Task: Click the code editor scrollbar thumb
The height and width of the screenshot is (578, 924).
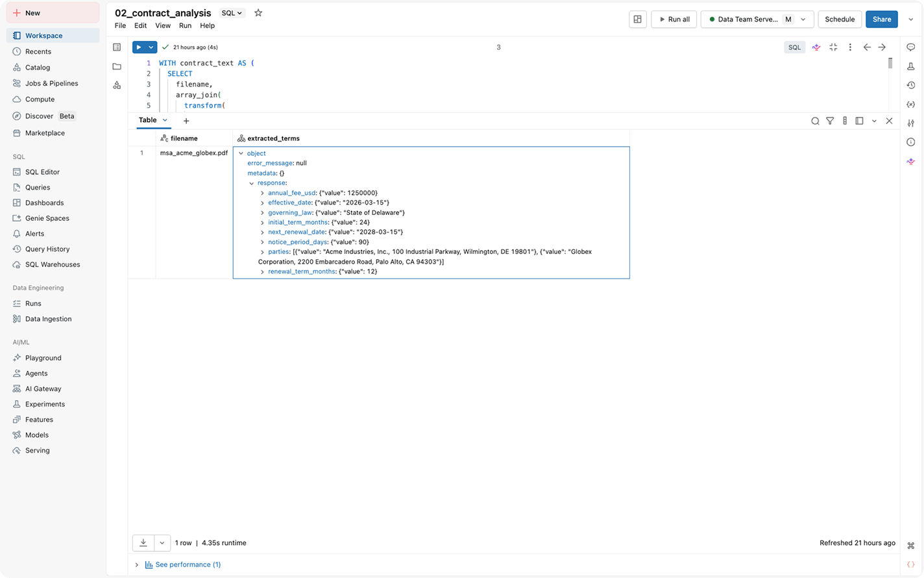Action: point(890,63)
